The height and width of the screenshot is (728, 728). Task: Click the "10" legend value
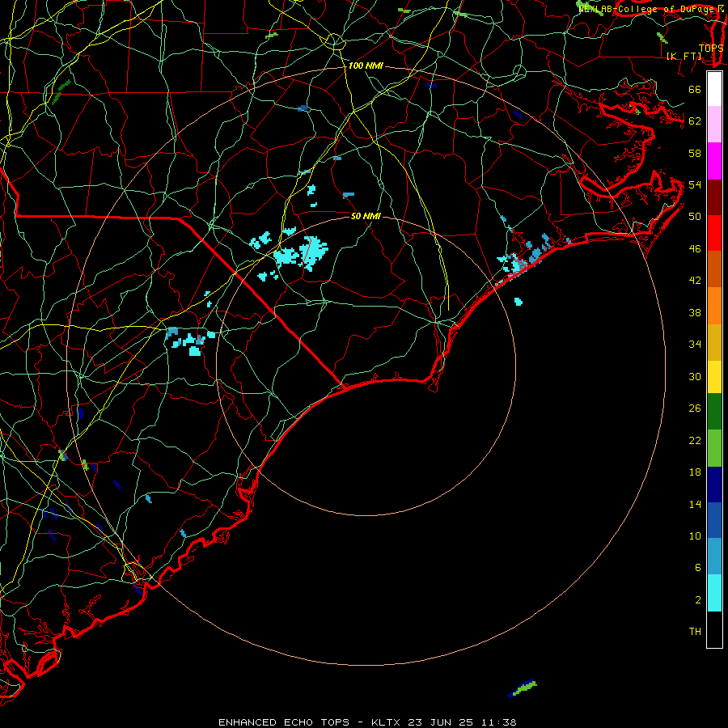point(695,535)
